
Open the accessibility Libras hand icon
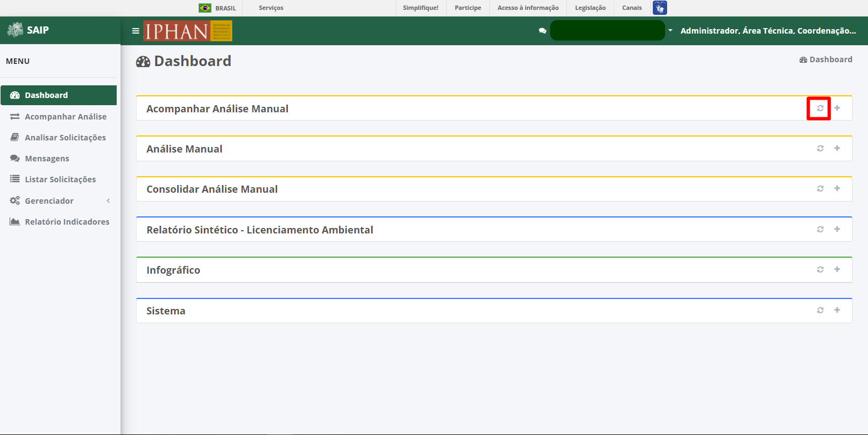[659, 8]
